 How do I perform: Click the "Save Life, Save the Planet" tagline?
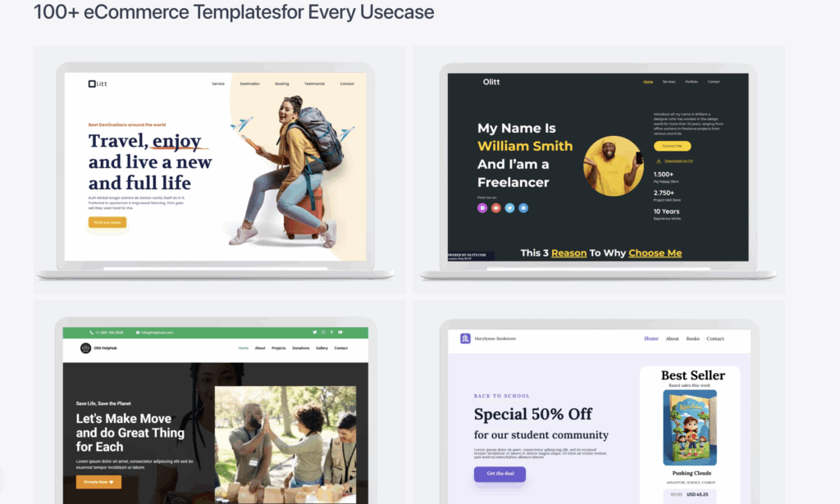point(103,403)
